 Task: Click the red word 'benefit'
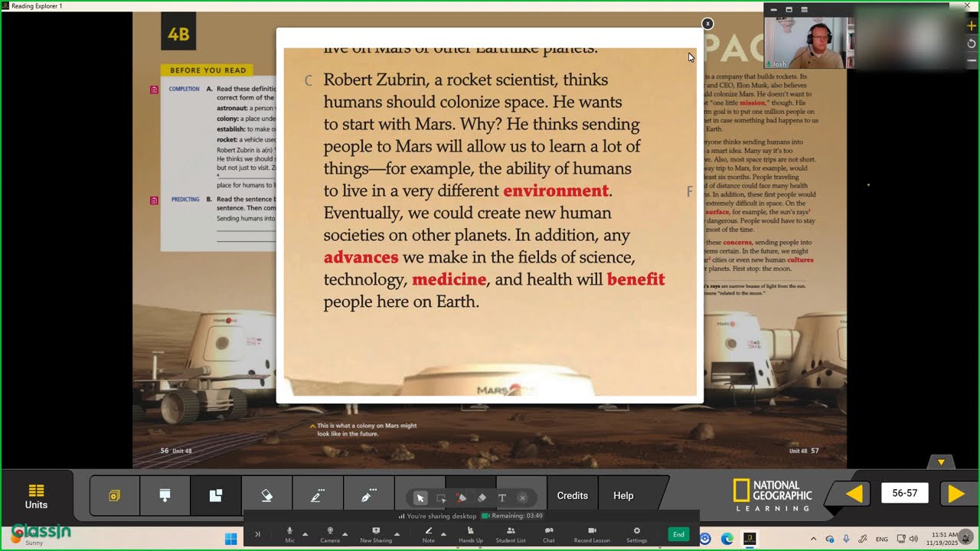coord(635,279)
